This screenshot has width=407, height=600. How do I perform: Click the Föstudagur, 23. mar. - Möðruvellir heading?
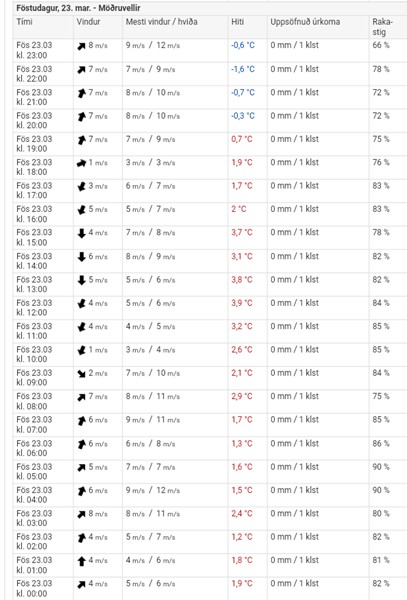pos(78,8)
